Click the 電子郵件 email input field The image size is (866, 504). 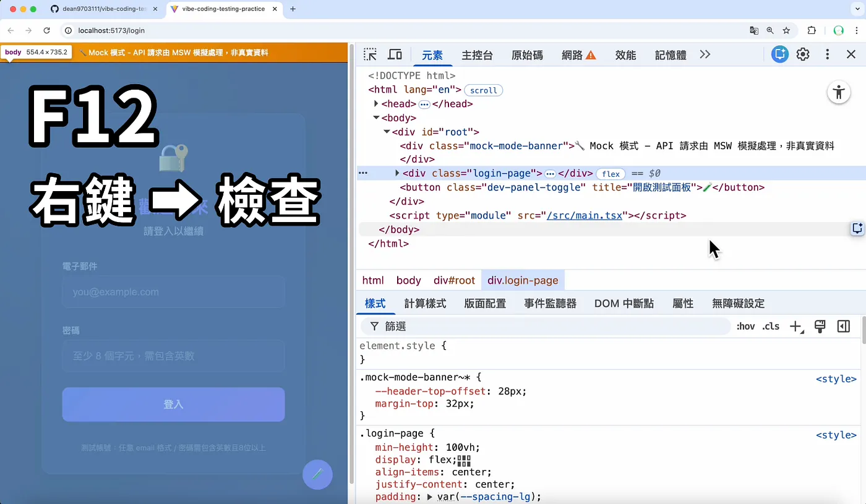[x=173, y=292]
